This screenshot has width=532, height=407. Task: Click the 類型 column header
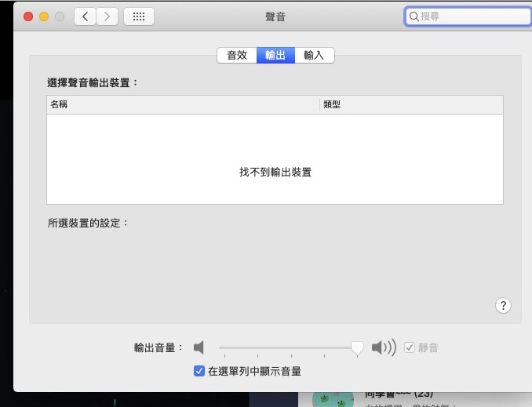[x=411, y=104]
